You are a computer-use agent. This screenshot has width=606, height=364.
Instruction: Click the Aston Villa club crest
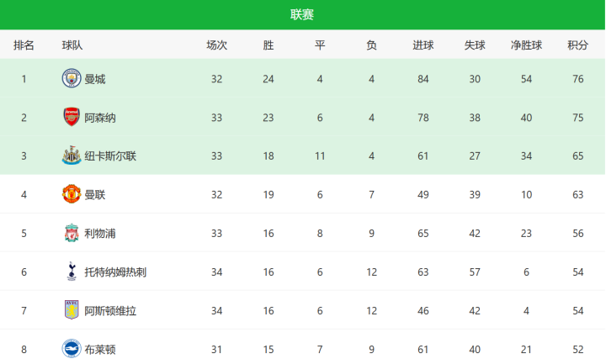pos(72,310)
